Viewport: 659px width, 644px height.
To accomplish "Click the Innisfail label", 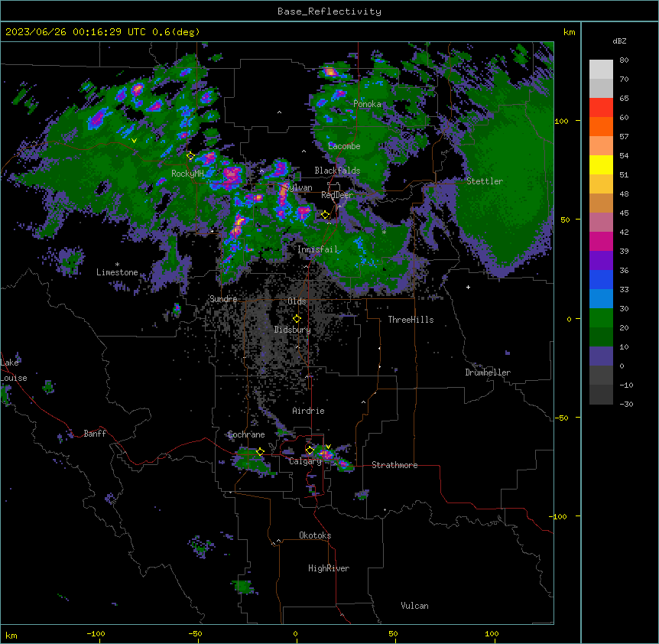I will click(317, 249).
